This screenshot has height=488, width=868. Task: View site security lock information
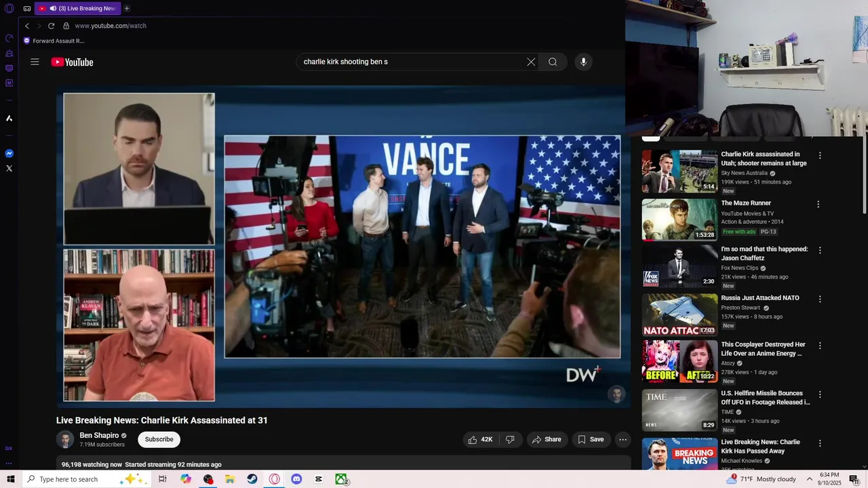point(66,26)
